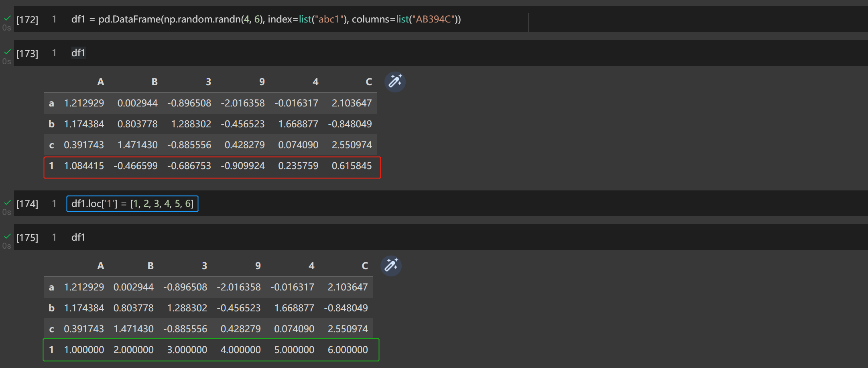Click row index b in first output table

click(x=51, y=124)
